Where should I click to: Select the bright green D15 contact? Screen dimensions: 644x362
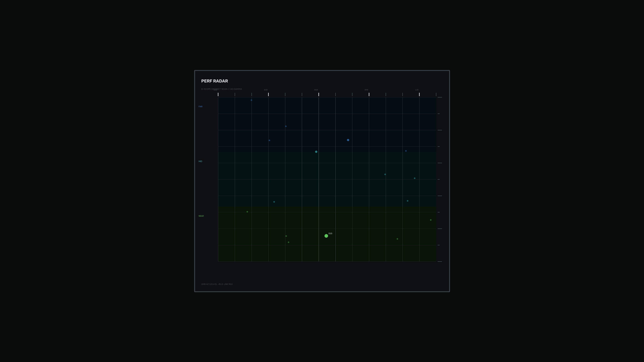(326, 236)
